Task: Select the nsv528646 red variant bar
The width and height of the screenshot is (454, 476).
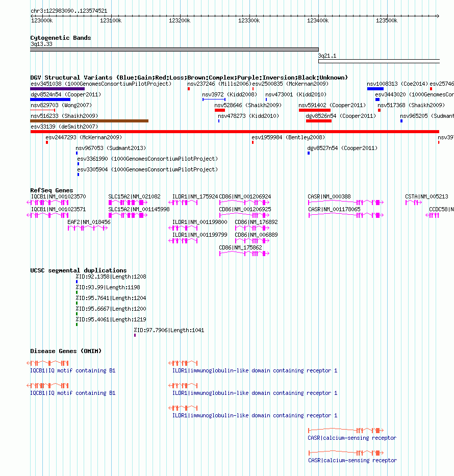Action: point(220,110)
